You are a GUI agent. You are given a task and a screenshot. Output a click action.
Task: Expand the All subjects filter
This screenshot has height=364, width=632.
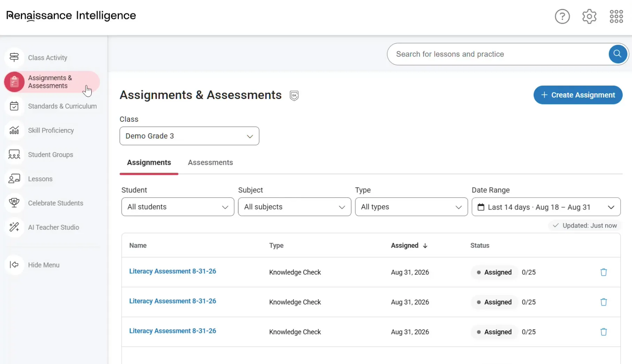click(295, 207)
